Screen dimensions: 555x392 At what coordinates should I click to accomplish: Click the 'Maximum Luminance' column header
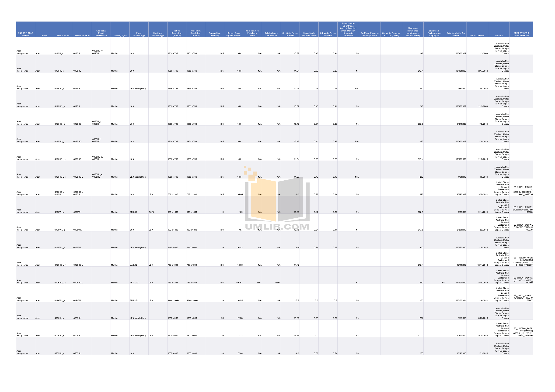tap(413, 32)
